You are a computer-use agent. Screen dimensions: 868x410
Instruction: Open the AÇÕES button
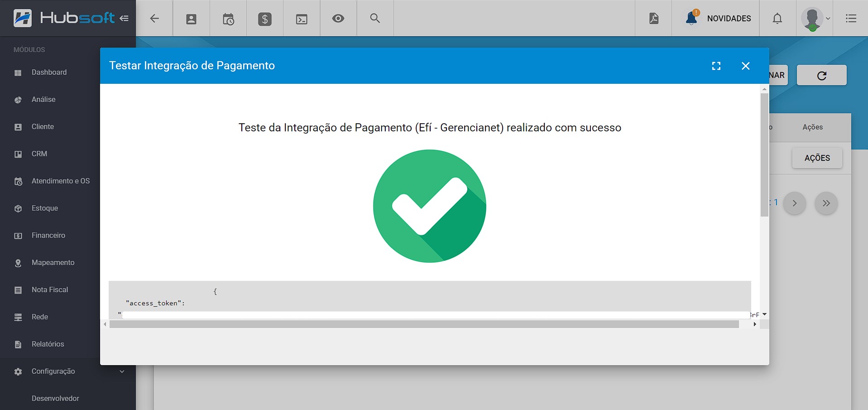point(817,158)
